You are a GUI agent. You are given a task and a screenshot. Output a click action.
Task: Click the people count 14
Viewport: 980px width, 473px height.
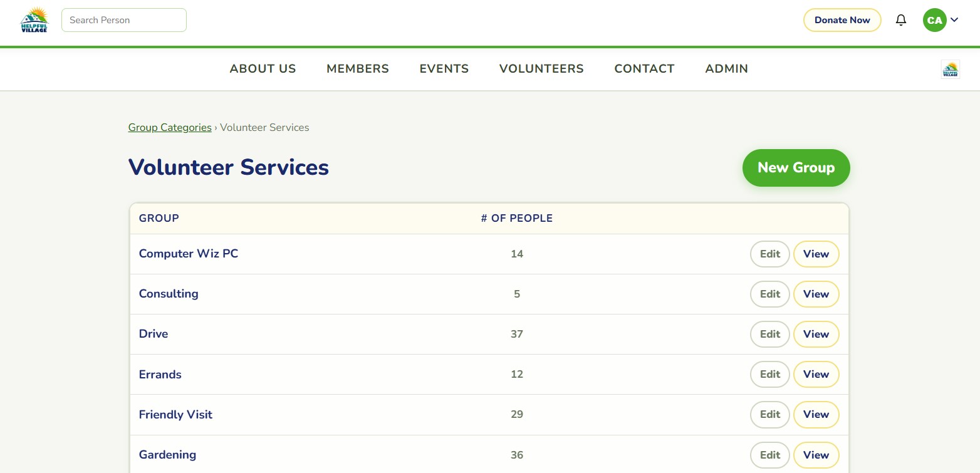click(x=517, y=254)
